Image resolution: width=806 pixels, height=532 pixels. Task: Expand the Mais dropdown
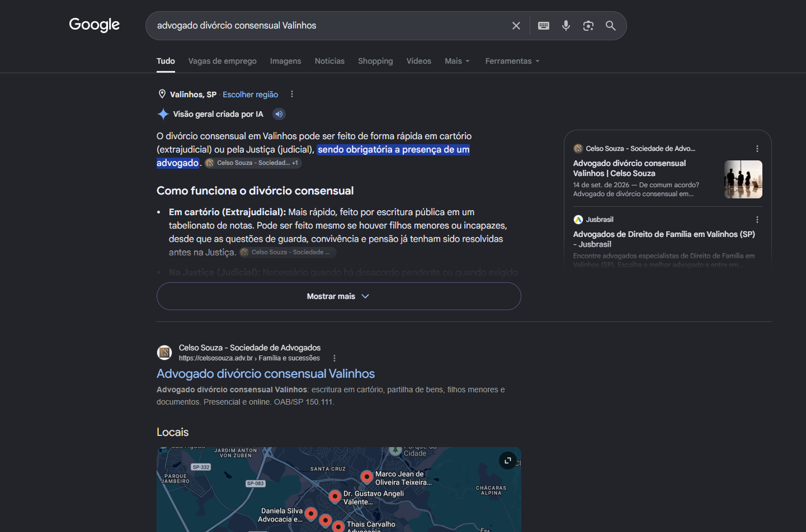coord(457,61)
